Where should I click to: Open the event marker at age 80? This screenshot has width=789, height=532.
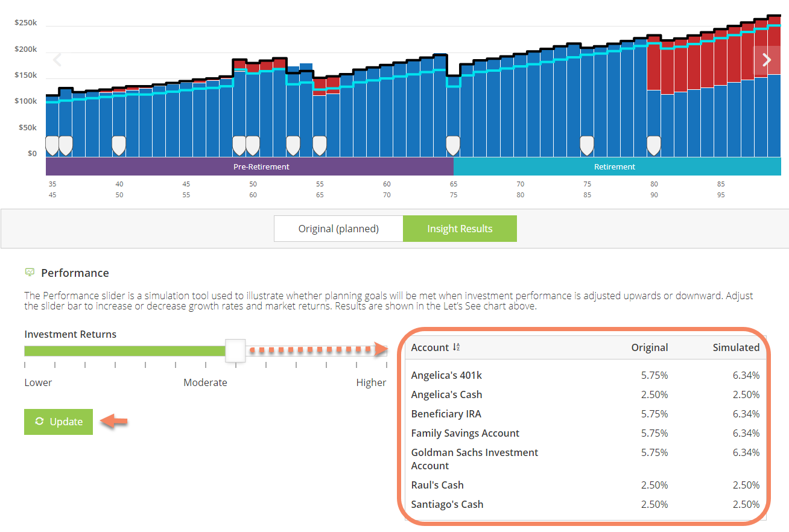(653, 145)
